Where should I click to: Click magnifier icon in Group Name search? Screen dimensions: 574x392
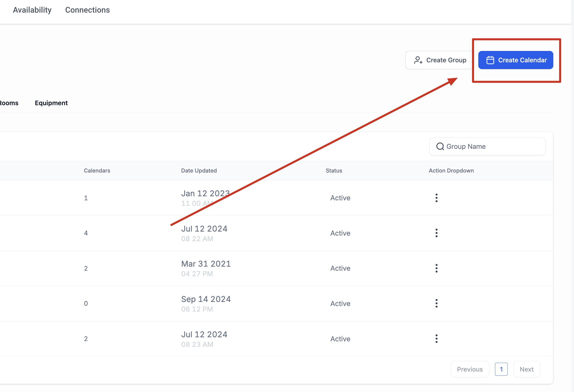coord(440,146)
